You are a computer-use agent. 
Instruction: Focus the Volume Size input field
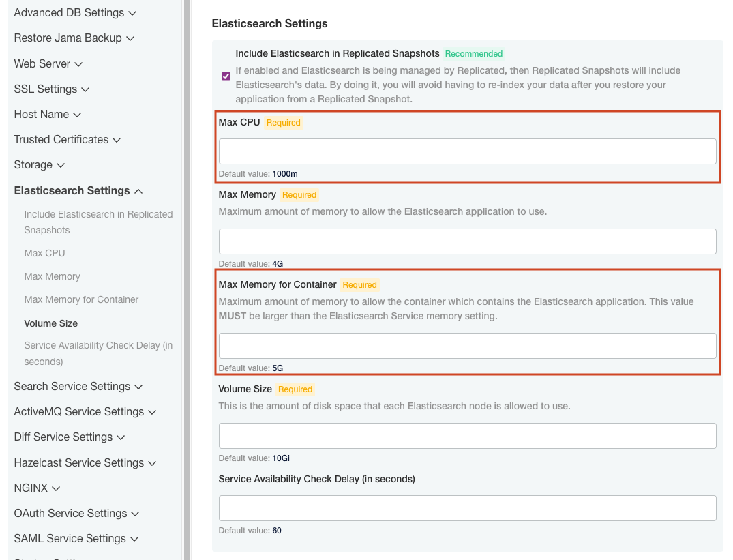point(468,436)
